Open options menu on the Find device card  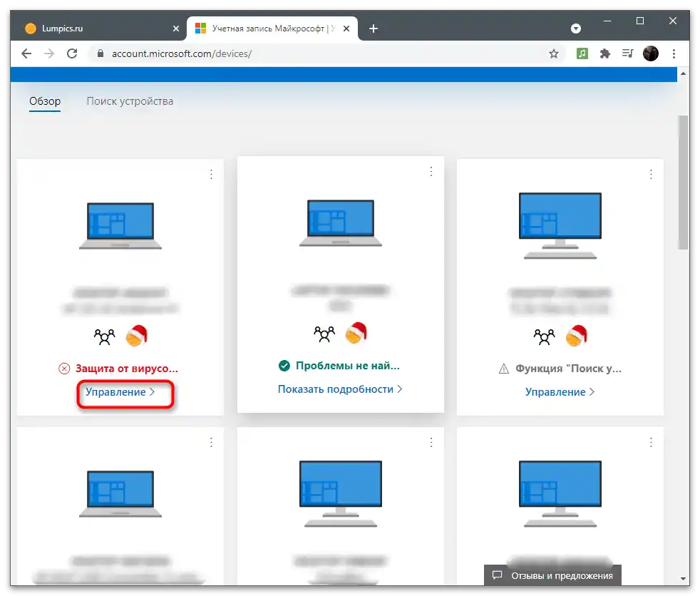tap(651, 174)
